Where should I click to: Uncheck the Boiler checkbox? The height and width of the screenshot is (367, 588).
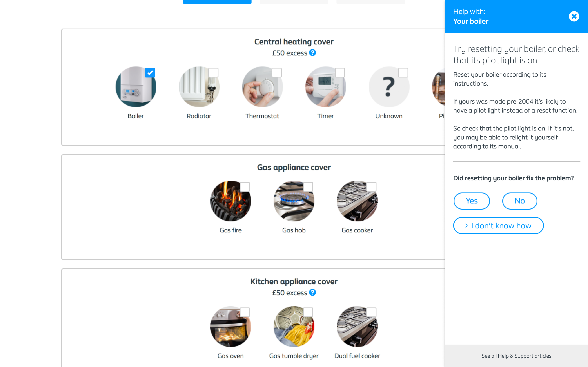coord(150,73)
